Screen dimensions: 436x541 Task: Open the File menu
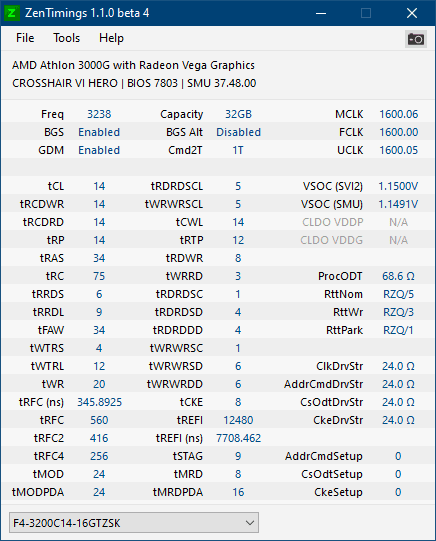25,38
